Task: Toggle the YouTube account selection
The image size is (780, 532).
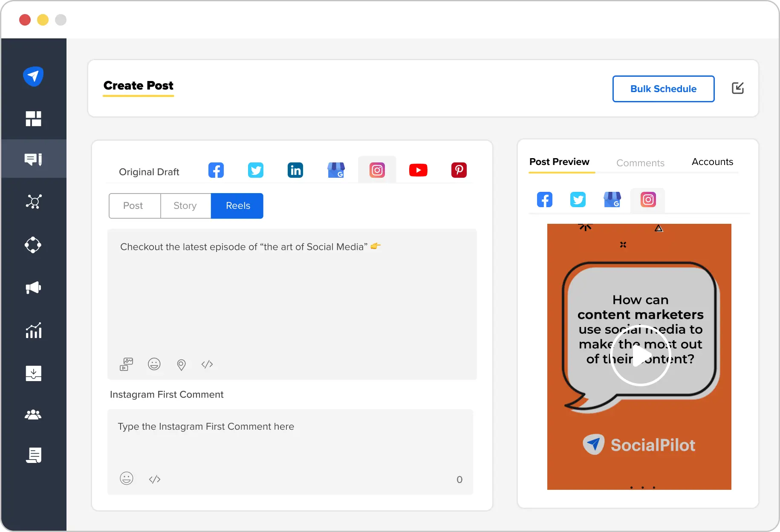Action: tap(418, 170)
